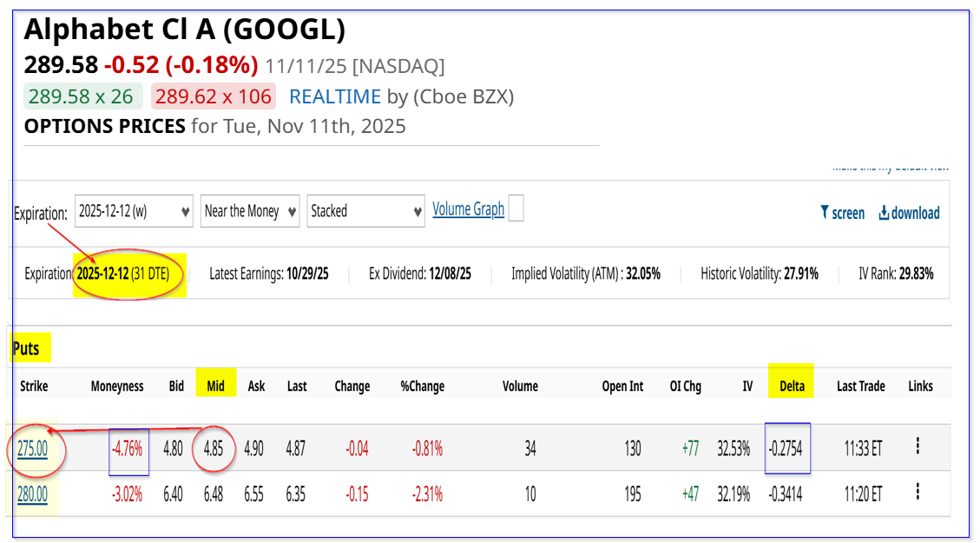Screen dimensions: 980x543
Task: Sort by the Mid column header
Action: click(x=216, y=386)
